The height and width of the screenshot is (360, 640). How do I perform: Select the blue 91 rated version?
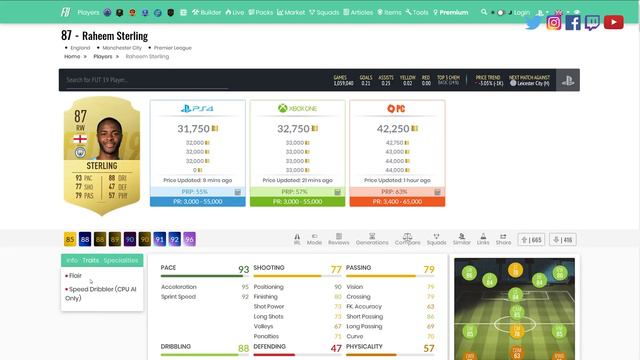tap(160, 239)
